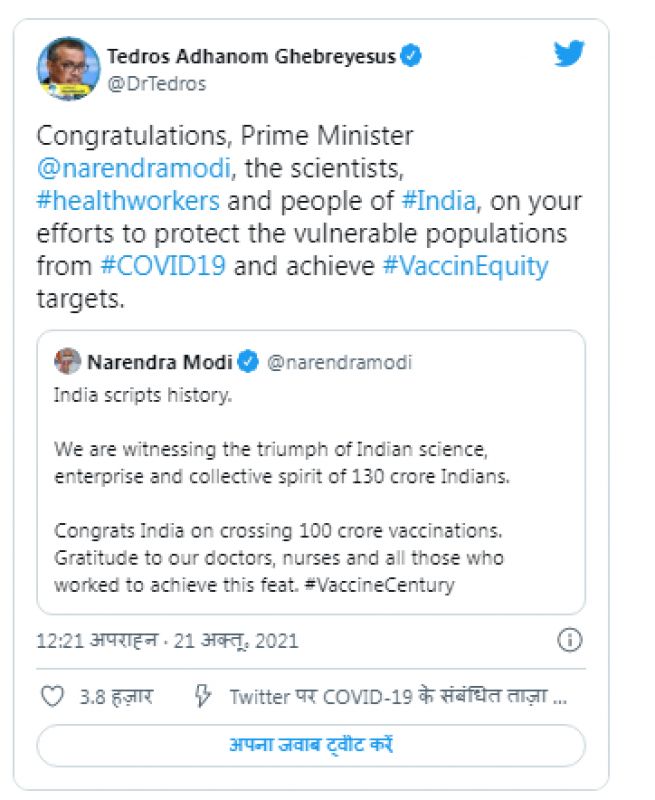Click the @DrTedros handle
The height and width of the screenshot is (800, 655).
tap(156, 84)
